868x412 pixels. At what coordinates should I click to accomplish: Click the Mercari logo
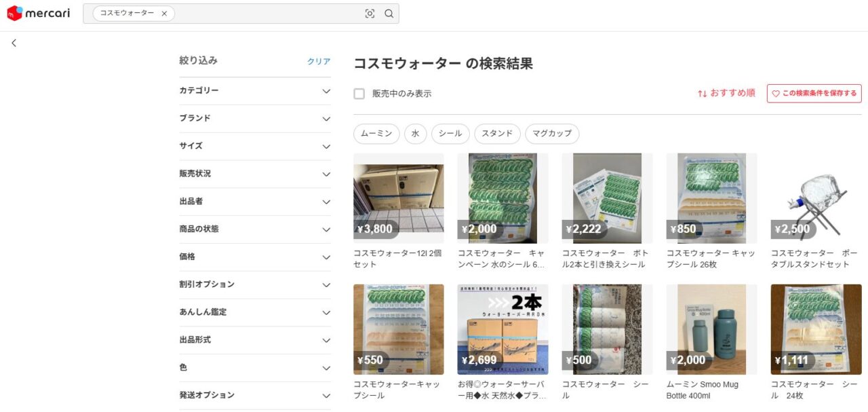[39, 14]
